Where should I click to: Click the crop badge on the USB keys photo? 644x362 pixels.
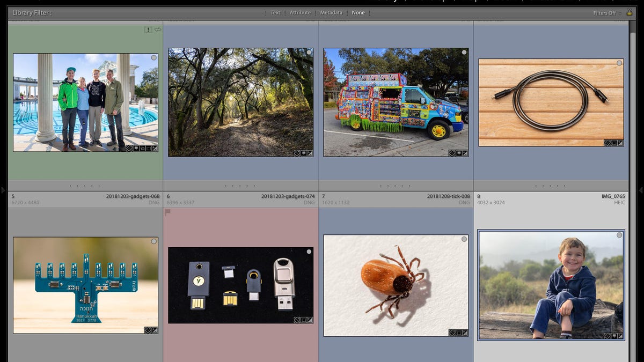tap(303, 320)
